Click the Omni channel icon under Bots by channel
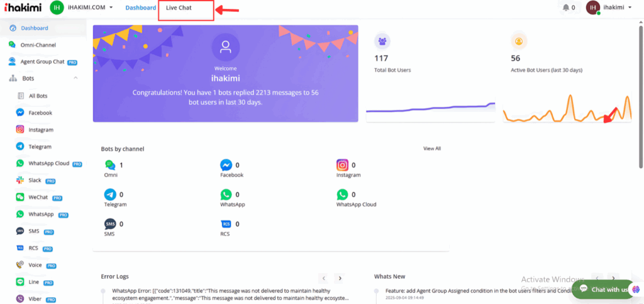The image size is (644, 304). pyautogui.click(x=110, y=166)
